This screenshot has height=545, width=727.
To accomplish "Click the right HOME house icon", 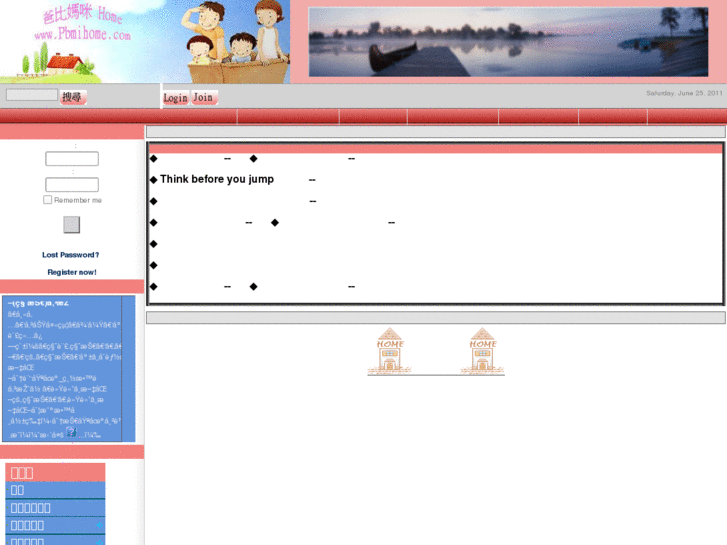I will click(x=482, y=351).
